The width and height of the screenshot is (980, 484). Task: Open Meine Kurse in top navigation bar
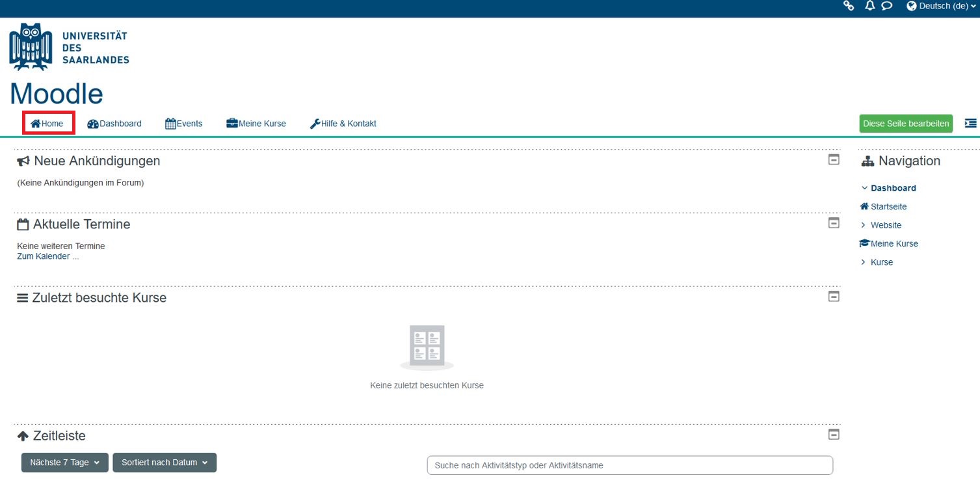coord(256,124)
